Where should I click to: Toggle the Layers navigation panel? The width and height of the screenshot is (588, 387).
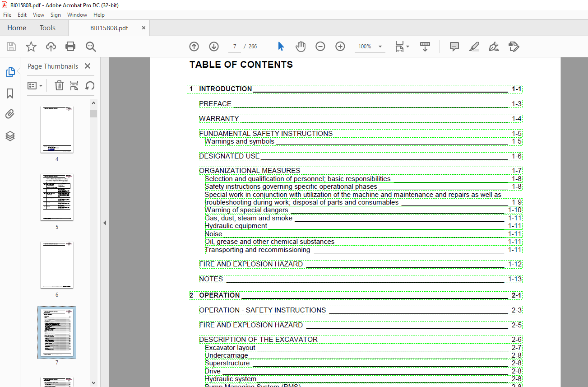pyautogui.click(x=10, y=136)
